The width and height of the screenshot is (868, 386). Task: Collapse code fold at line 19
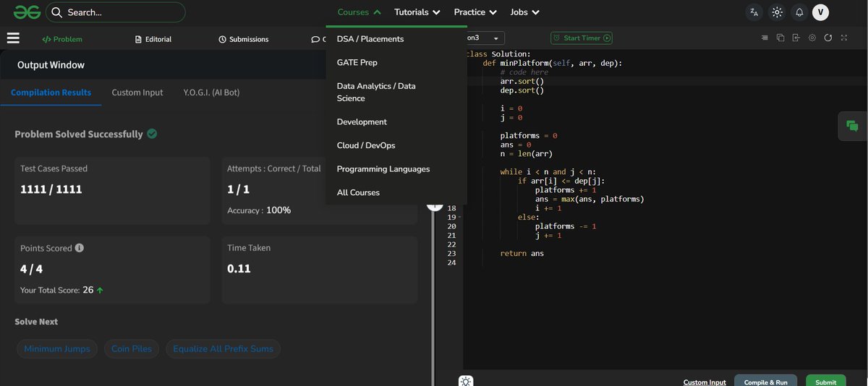click(x=459, y=217)
